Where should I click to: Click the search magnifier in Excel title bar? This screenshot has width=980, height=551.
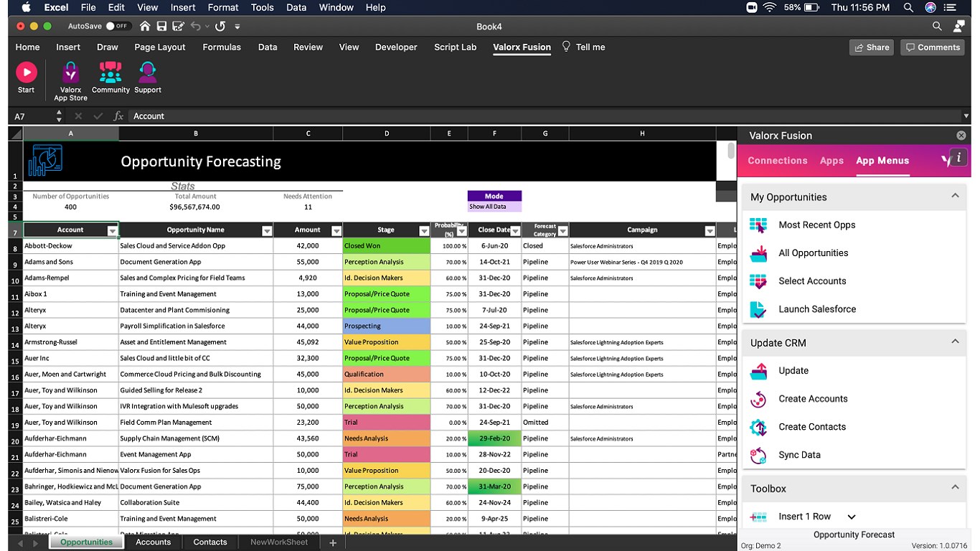click(937, 27)
